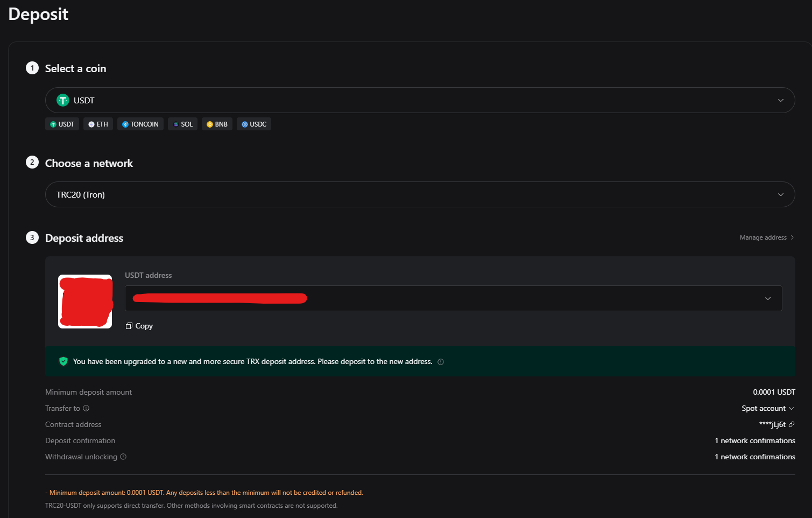
Task: Open the TRC20 (Tron) network dropdown
Action: coord(420,194)
